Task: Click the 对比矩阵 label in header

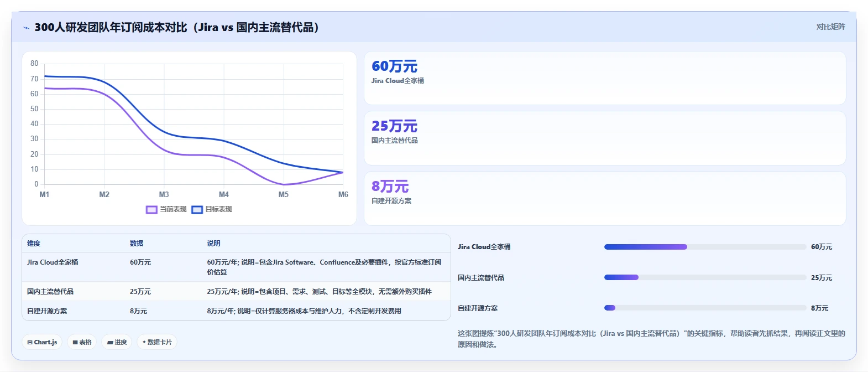Action: [x=830, y=27]
